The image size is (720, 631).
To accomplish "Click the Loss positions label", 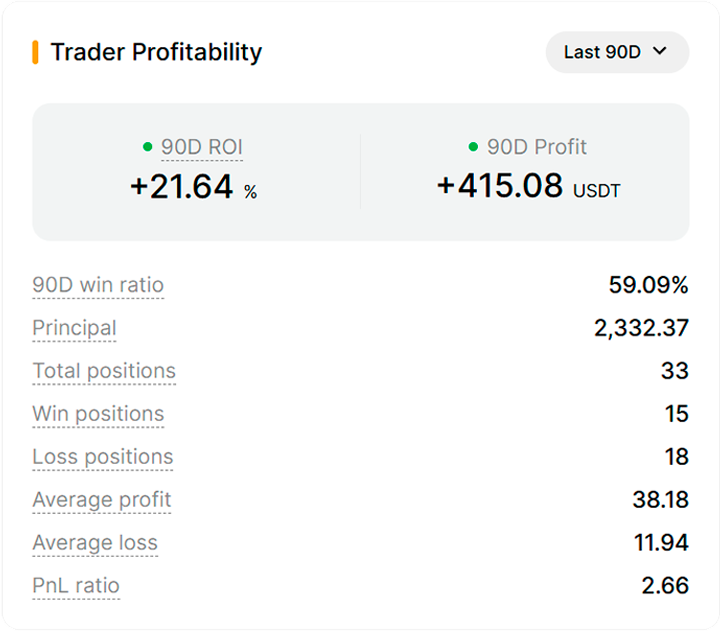I will pyautogui.click(x=103, y=457).
